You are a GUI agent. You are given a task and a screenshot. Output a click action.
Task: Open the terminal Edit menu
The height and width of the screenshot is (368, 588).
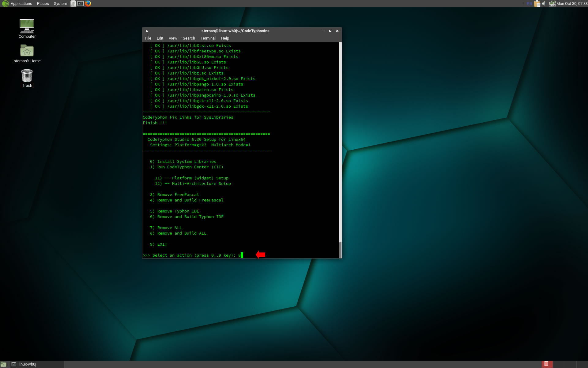(x=160, y=38)
